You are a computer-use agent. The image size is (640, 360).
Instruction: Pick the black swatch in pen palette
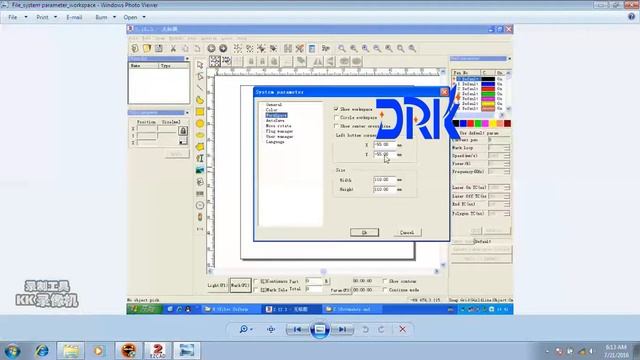(456, 123)
